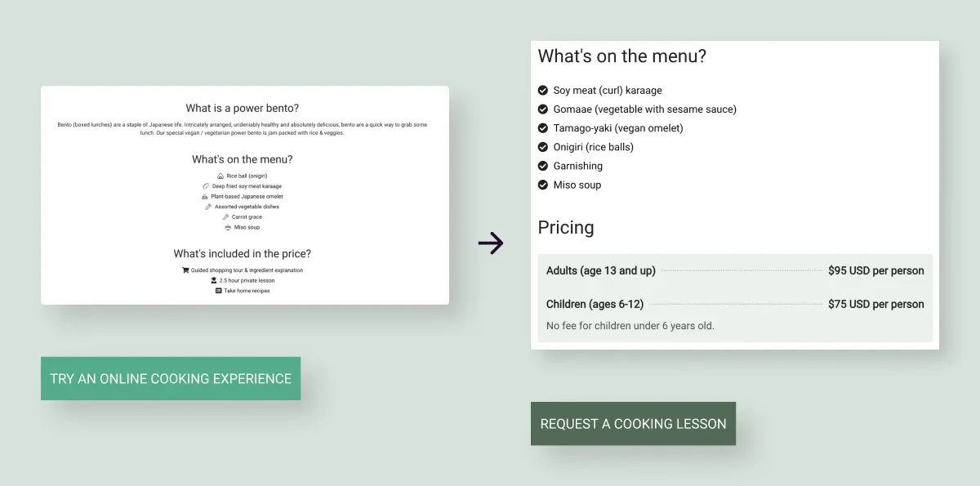980x486 pixels.
Task: Click the carrot grace icon
Action: [x=226, y=217]
